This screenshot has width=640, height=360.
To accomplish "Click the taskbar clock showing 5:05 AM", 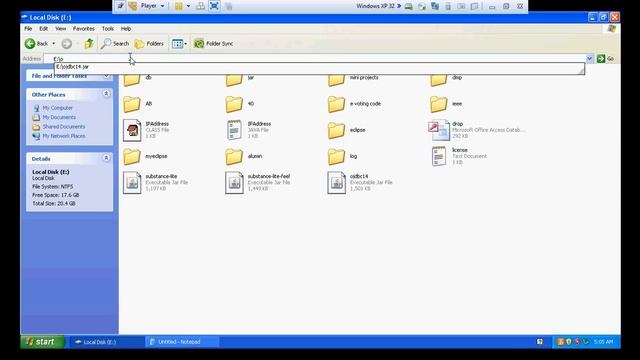I will pyautogui.click(x=603, y=342).
